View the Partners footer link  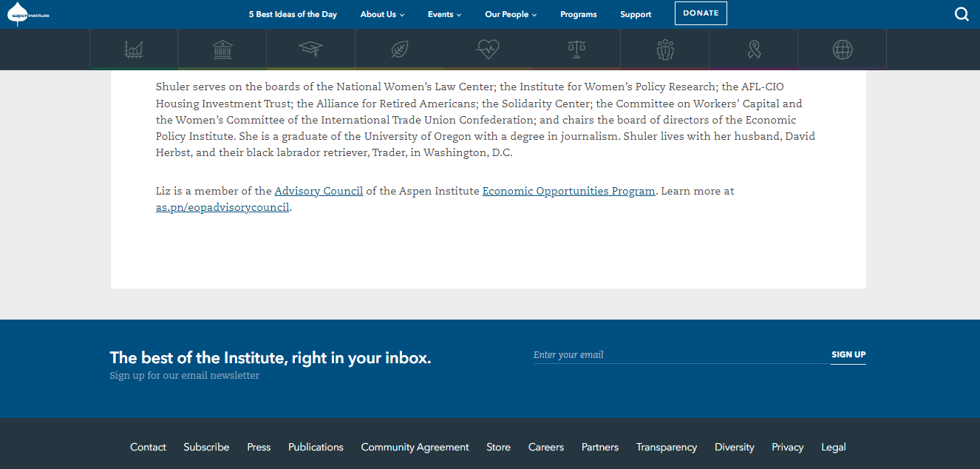(x=600, y=447)
